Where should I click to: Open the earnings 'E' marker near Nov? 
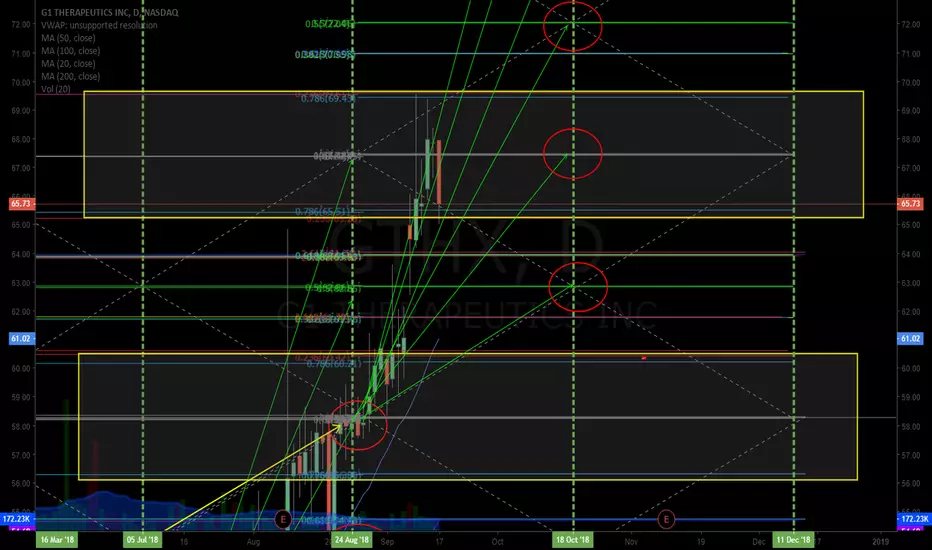(666, 519)
